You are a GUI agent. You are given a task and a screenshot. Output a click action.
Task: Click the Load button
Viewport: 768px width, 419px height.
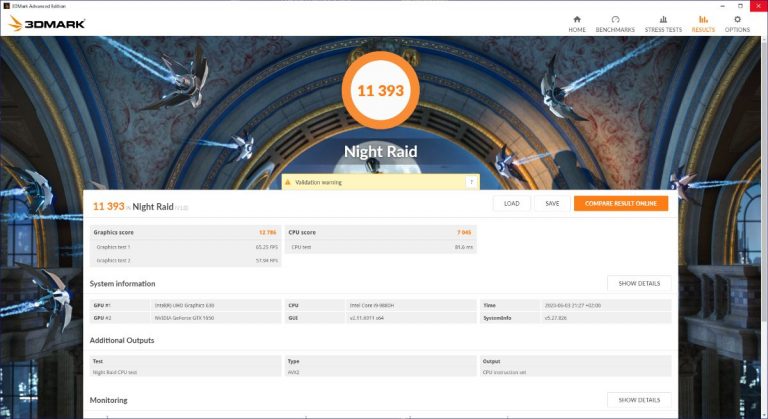point(511,203)
